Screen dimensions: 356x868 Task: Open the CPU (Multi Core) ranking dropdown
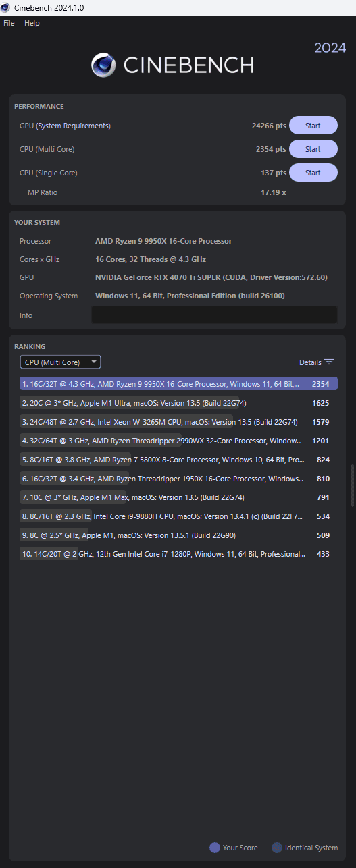click(x=60, y=362)
